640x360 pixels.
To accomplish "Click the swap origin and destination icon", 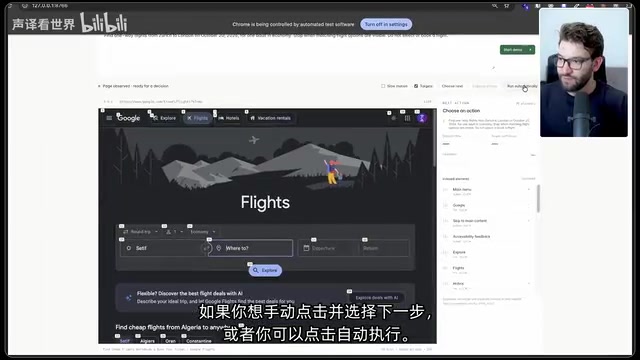I will click(x=207, y=248).
